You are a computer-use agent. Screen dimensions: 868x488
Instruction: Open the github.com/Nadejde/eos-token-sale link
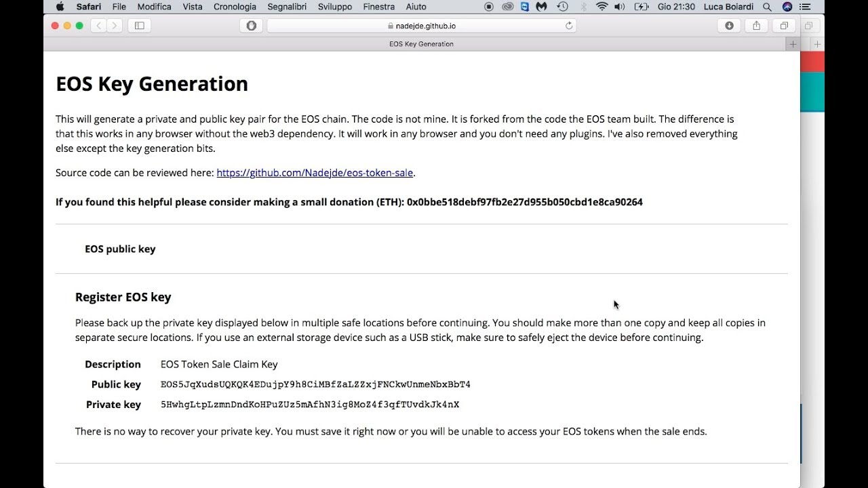[315, 173]
